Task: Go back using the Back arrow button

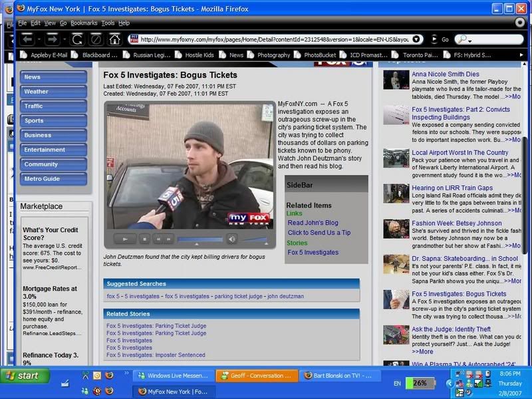Action: tap(27, 39)
